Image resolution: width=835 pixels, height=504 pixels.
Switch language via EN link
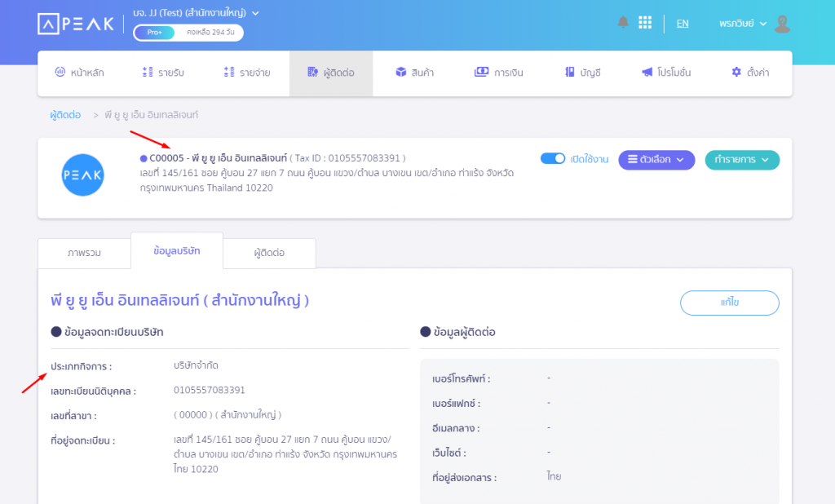point(683,24)
